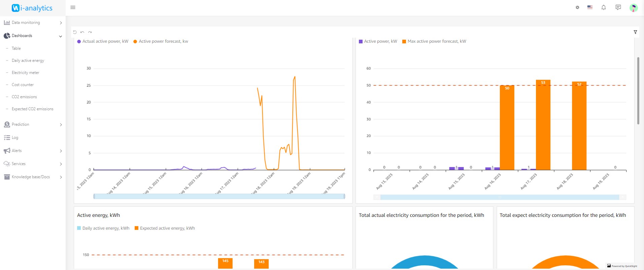Toggle Active power, kW bar legend
Screen dimensions: 644x270
click(x=378, y=41)
